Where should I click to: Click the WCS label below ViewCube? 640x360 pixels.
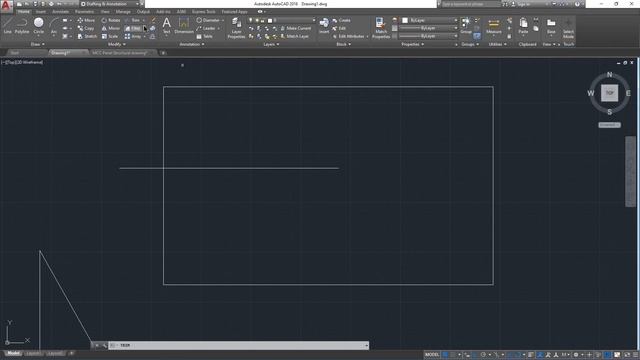coord(609,125)
